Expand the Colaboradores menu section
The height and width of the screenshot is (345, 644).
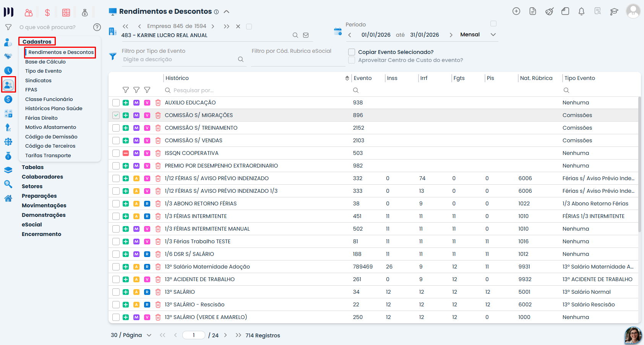click(42, 177)
